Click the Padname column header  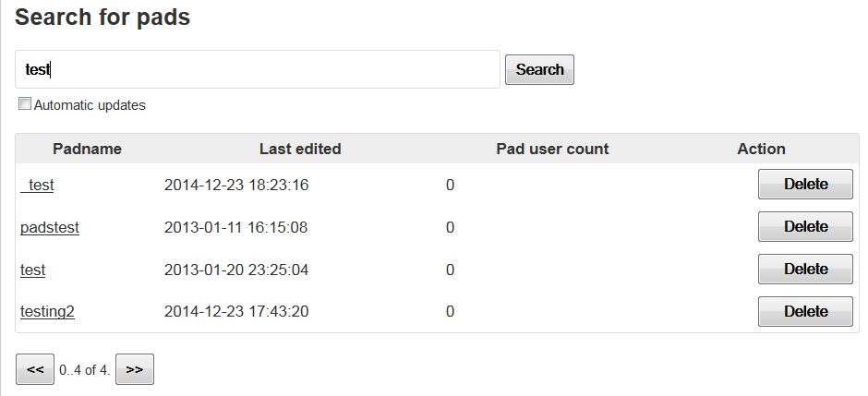point(87,149)
